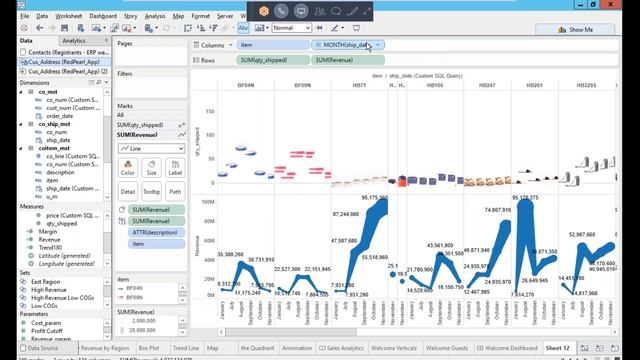640x360 pixels.
Task: Select Contacts (Registrants) data source
Action: pyautogui.click(x=64, y=52)
